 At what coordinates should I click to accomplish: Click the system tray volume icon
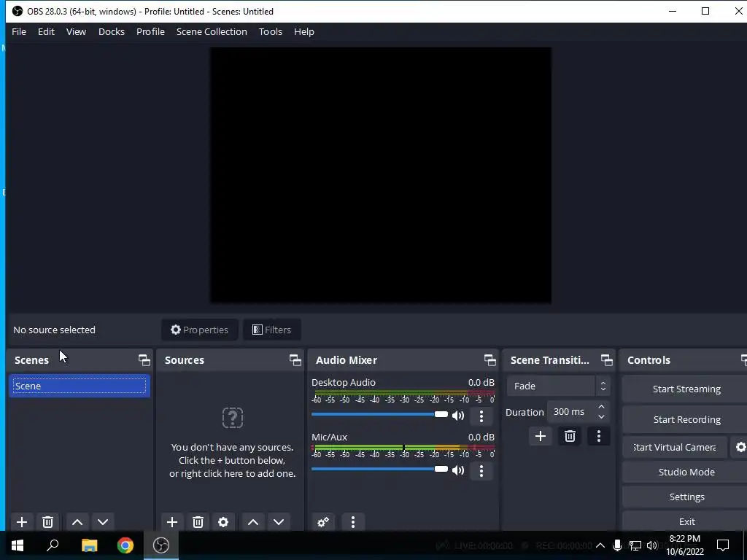651,545
